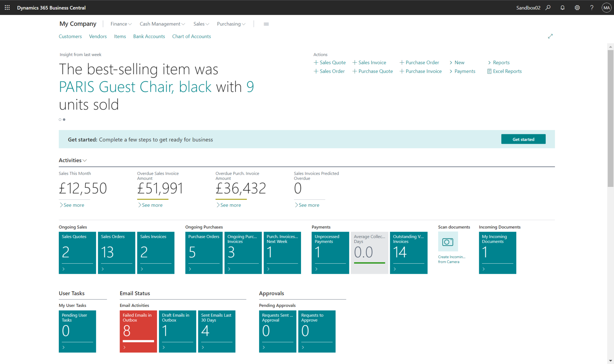This screenshot has height=364, width=614.
Task: Open the hamburger menu beside Purchasing
Action: click(266, 24)
